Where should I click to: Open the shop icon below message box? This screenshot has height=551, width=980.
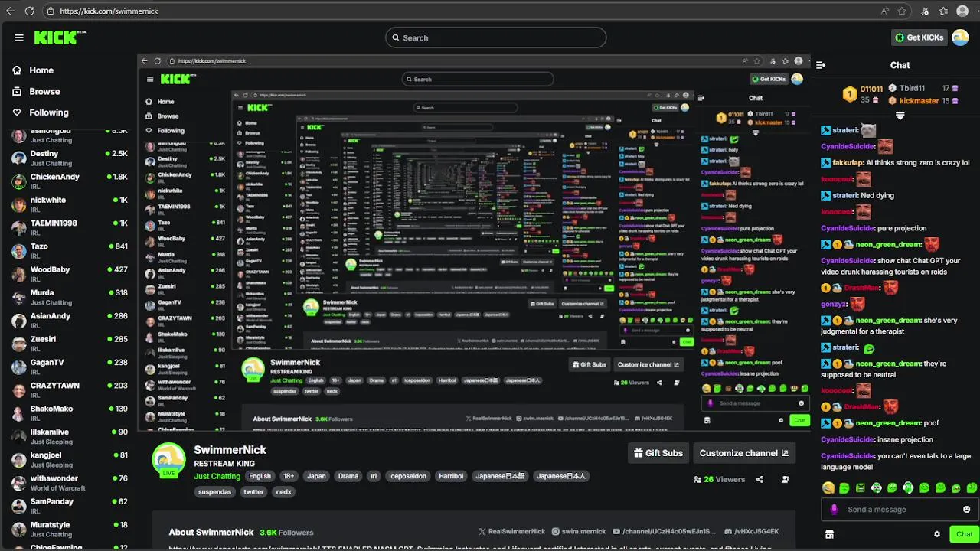828,534
